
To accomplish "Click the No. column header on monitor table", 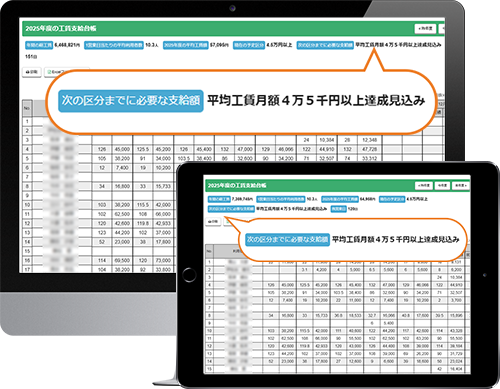I will (27, 108).
